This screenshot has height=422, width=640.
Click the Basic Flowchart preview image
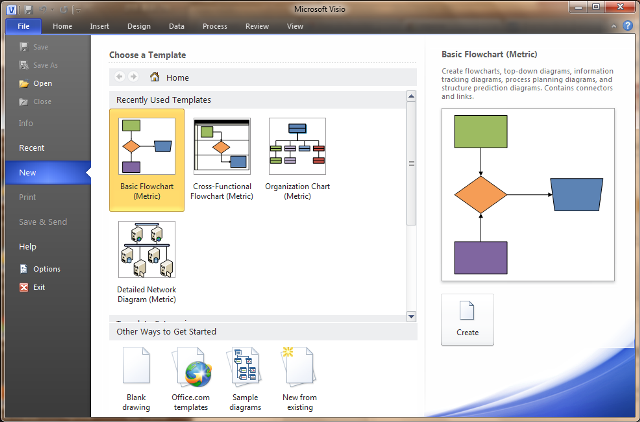tap(528, 195)
